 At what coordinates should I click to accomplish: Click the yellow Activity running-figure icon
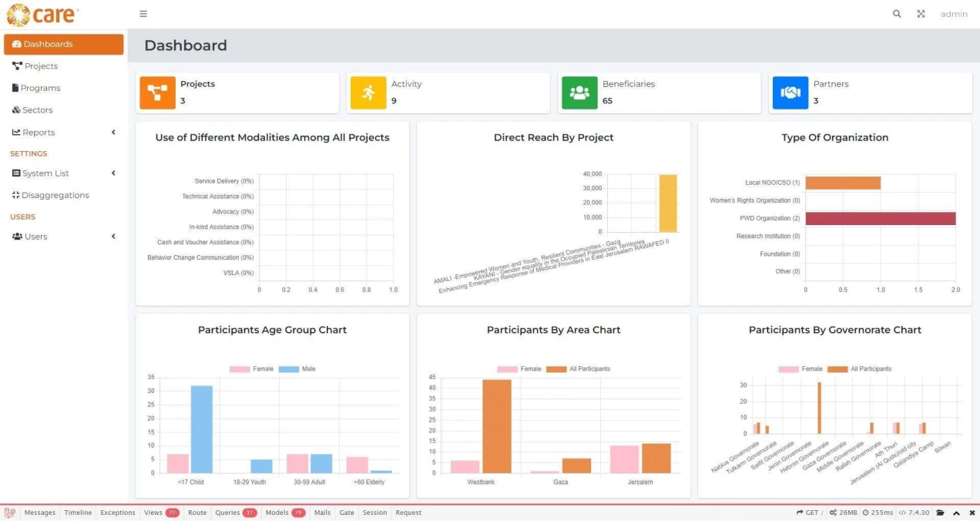pos(368,92)
